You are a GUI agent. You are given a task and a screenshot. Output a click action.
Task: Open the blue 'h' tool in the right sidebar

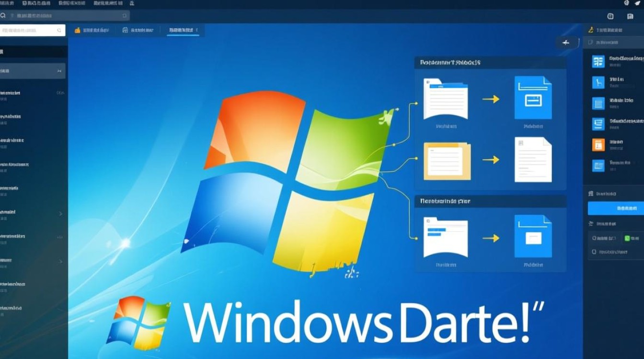click(x=598, y=82)
